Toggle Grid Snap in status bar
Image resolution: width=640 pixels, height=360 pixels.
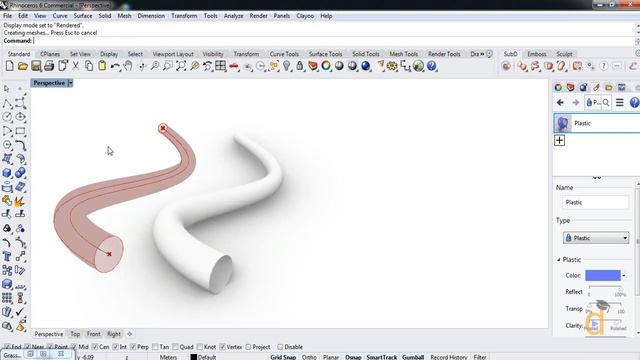283,357
